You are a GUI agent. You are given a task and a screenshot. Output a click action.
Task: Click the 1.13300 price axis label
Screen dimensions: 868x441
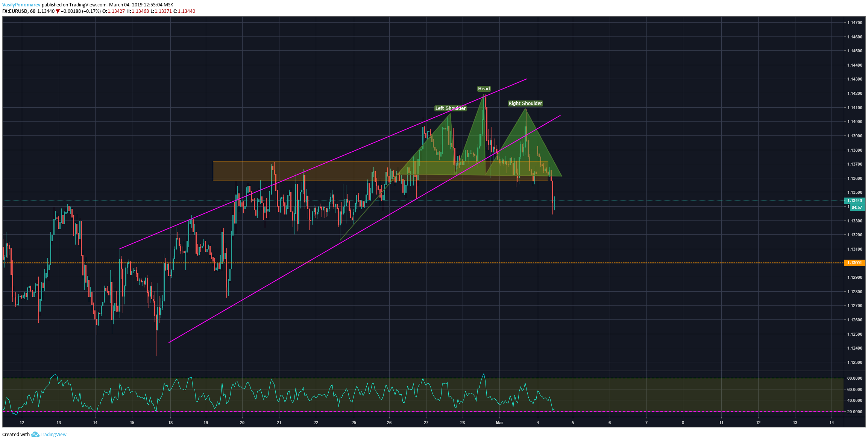854,221
